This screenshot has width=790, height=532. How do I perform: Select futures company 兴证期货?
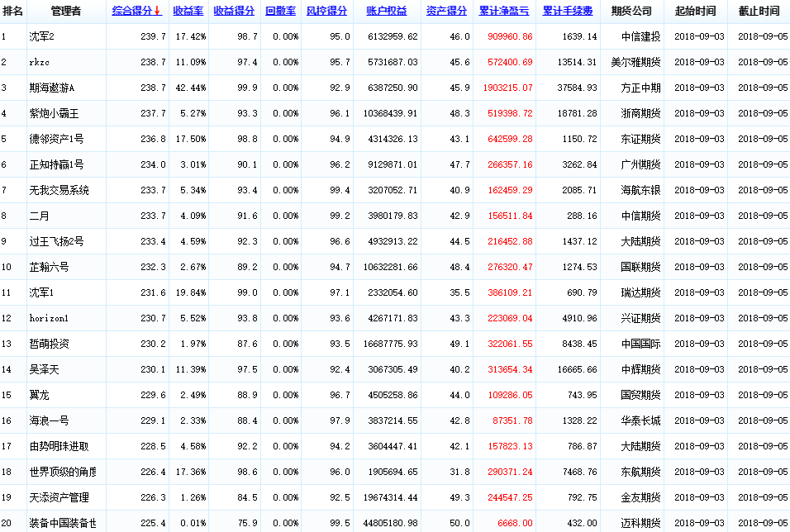[x=641, y=318]
